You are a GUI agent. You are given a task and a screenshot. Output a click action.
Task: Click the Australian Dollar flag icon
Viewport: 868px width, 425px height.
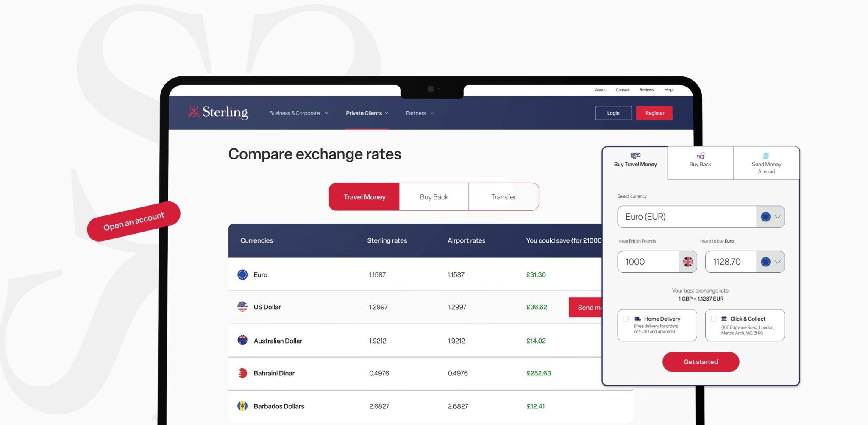point(242,340)
